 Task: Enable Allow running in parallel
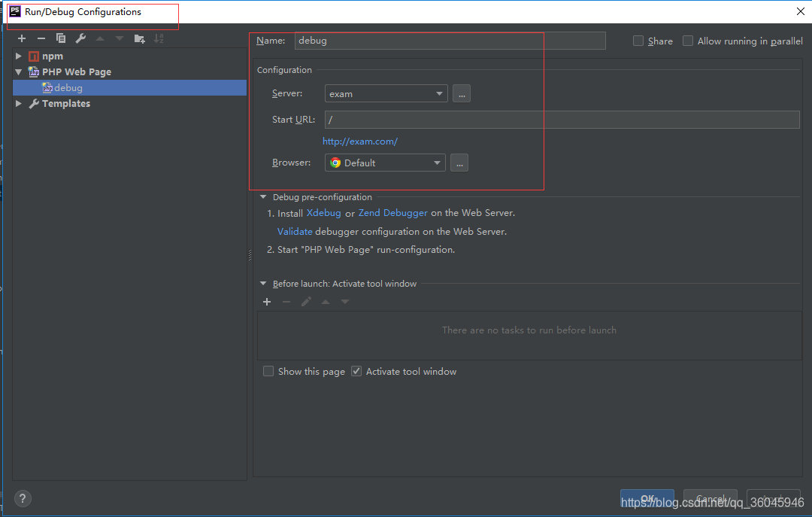click(x=688, y=41)
